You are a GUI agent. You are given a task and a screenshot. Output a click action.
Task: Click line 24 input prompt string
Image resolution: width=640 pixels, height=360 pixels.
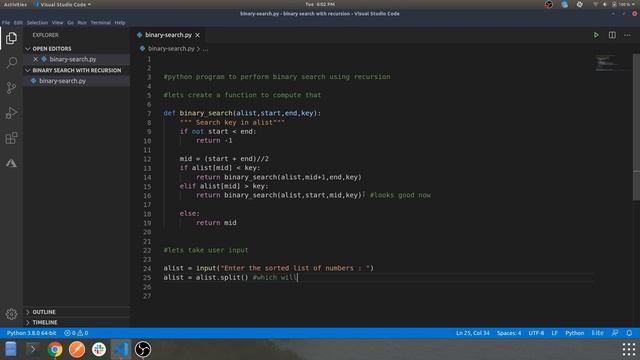295,268
